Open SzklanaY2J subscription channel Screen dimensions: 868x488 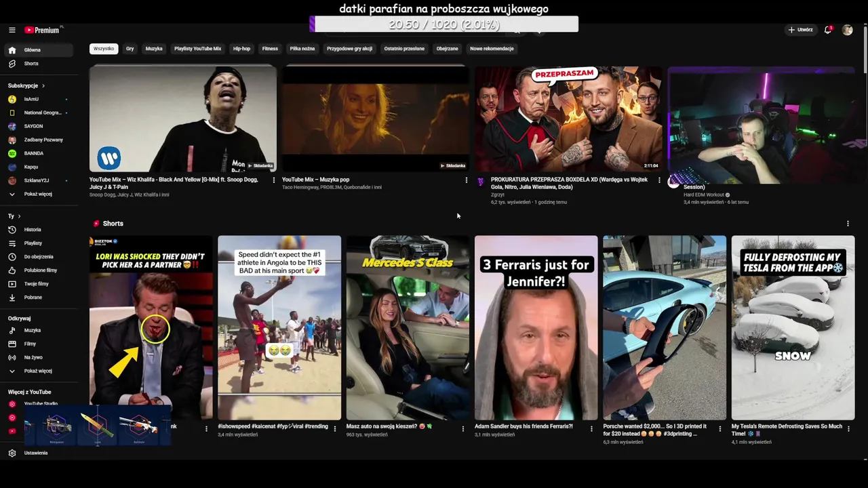coord(40,180)
